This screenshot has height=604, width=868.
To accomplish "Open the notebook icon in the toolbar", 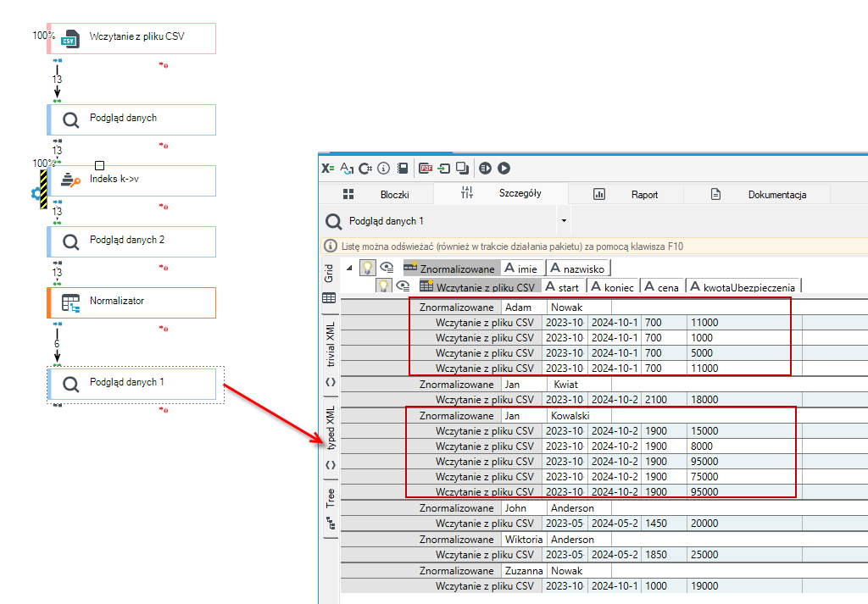I will [403, 168].
